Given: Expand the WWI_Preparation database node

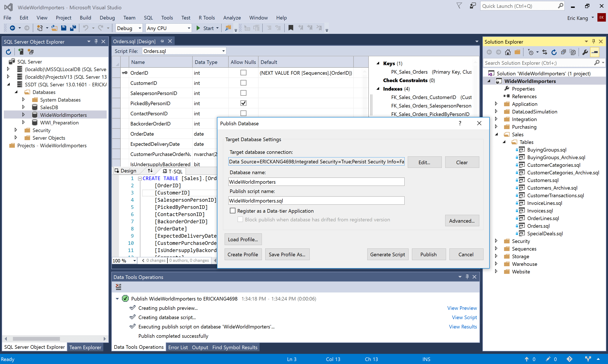Looking at the screenshot, I should tap(23, 122).
